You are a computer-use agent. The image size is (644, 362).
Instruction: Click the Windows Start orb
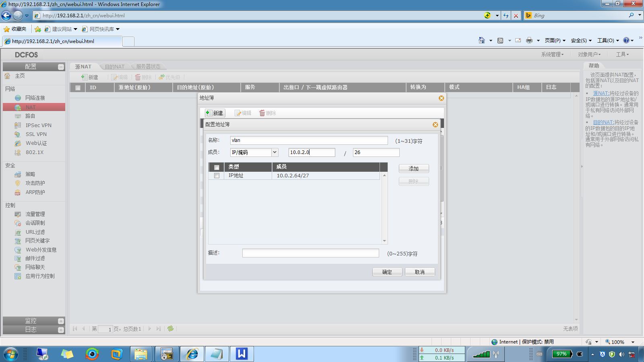tap(11, 354)
